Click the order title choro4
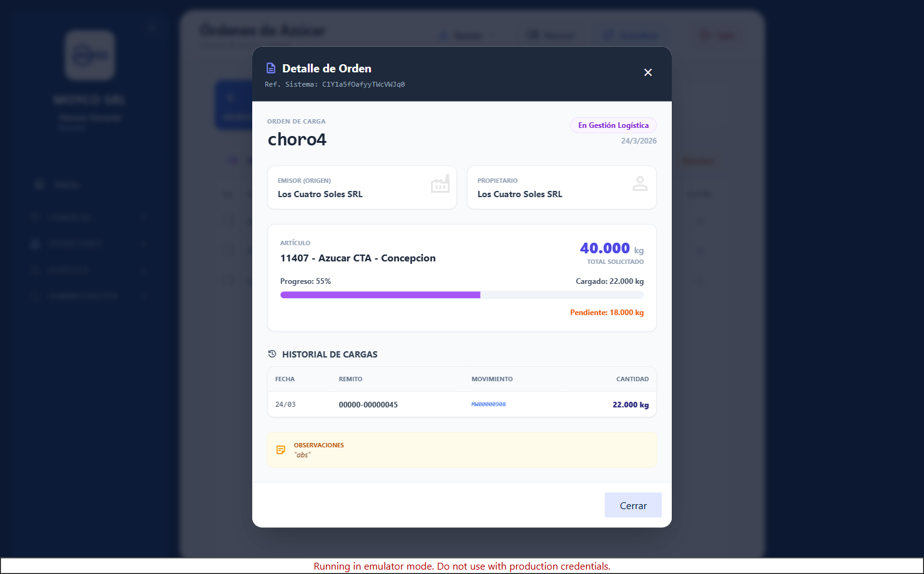 coord(297,139)
